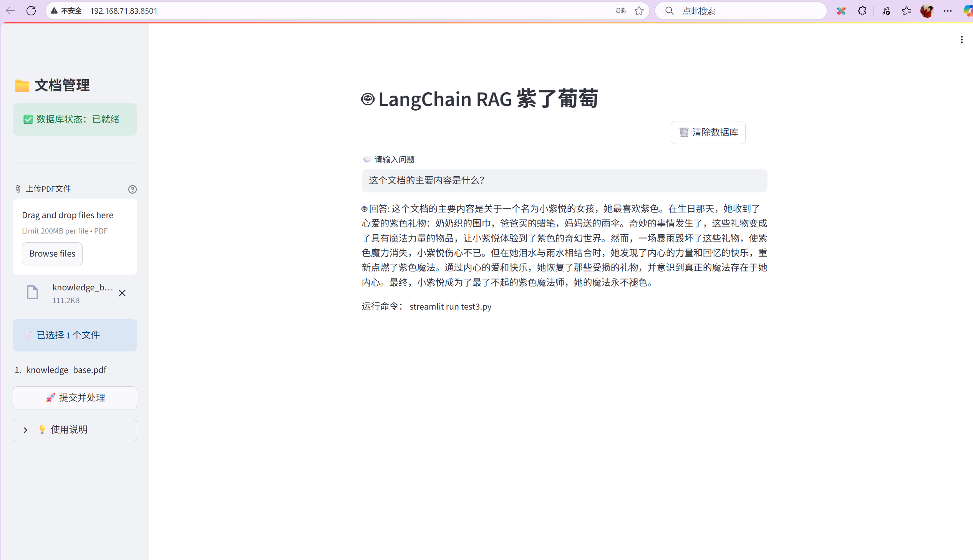The image size is (973, 560).
Task: Click the 使用说明 lightbulb icon
Action: [x=42, y=430]
